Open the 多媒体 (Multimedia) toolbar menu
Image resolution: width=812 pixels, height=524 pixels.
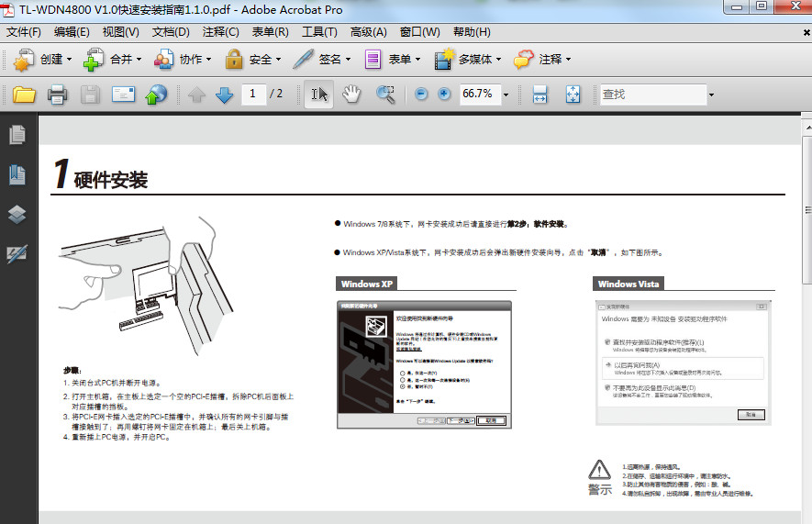coord(468,60)
